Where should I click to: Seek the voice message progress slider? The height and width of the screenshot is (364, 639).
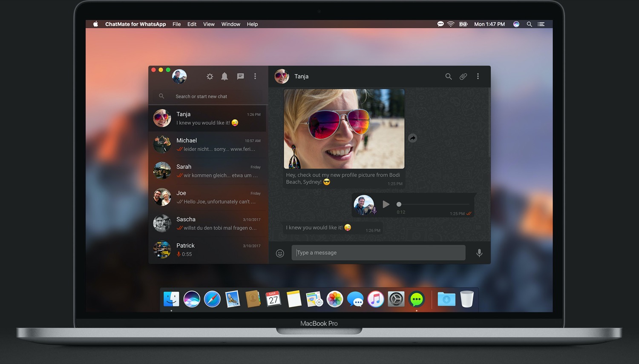point(433,204)
